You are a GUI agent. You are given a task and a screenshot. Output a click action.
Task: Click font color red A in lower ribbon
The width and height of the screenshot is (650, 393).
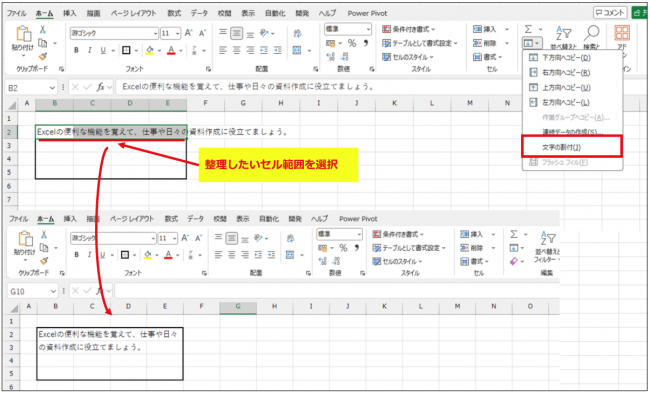click(168, 255)
